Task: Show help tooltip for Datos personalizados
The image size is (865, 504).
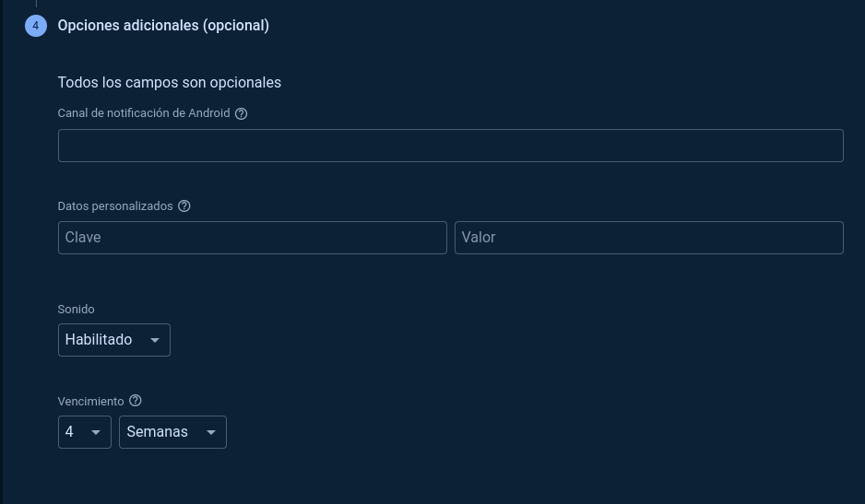Action: coord(184,206)
